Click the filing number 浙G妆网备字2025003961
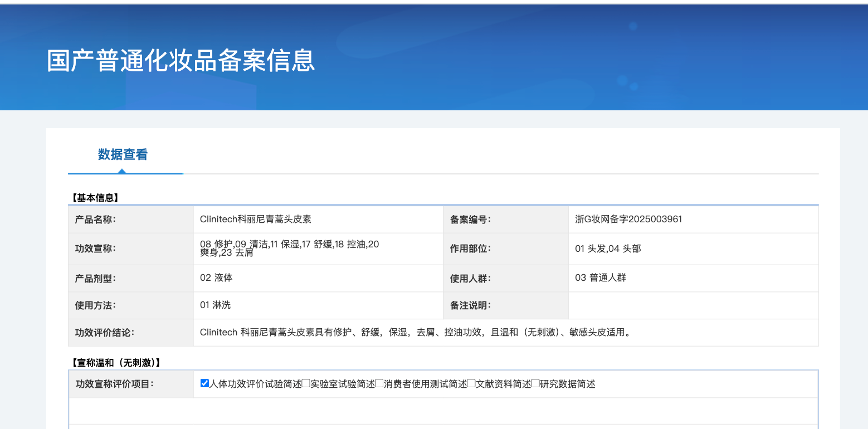868x429 pixels. (x=628, y=220)
